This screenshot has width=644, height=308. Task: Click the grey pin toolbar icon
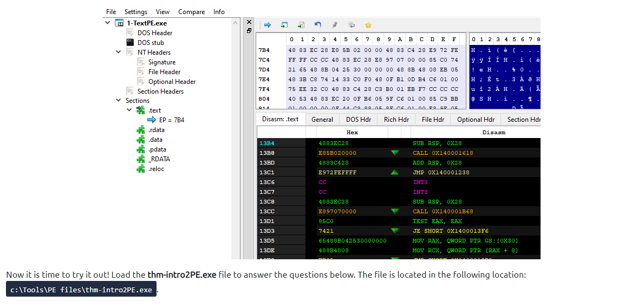335,25
